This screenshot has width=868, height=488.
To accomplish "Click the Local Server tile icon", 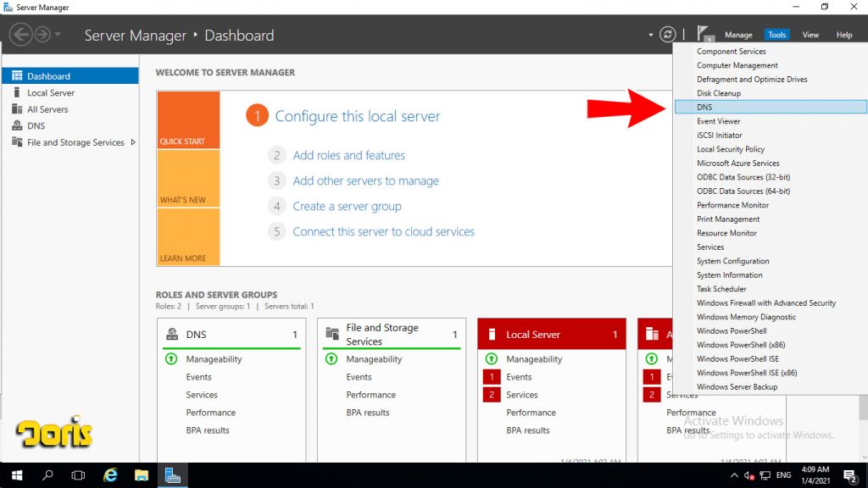I will point(492,334).
